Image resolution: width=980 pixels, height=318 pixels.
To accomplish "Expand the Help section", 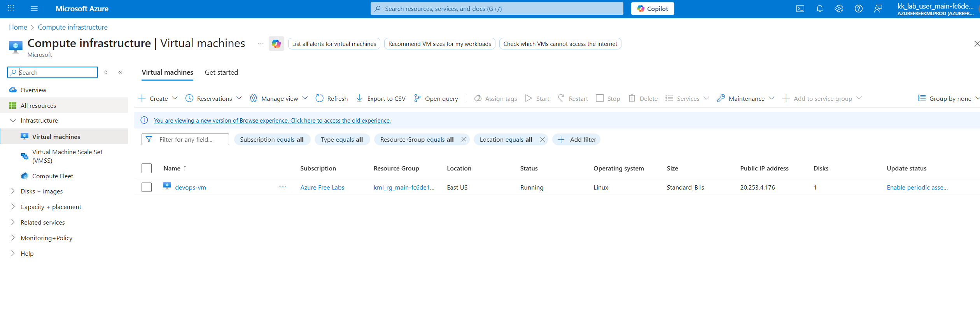I will click(x=13, y=253).
